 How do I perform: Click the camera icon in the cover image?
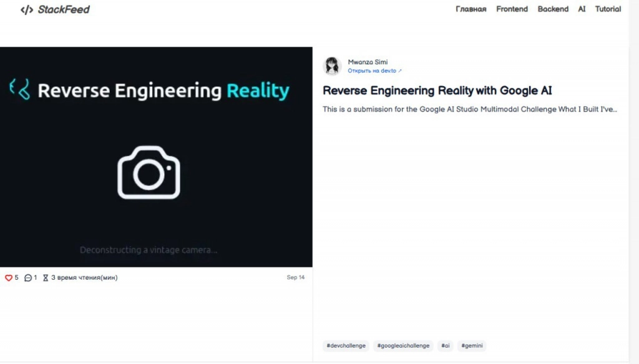[149, 173]
